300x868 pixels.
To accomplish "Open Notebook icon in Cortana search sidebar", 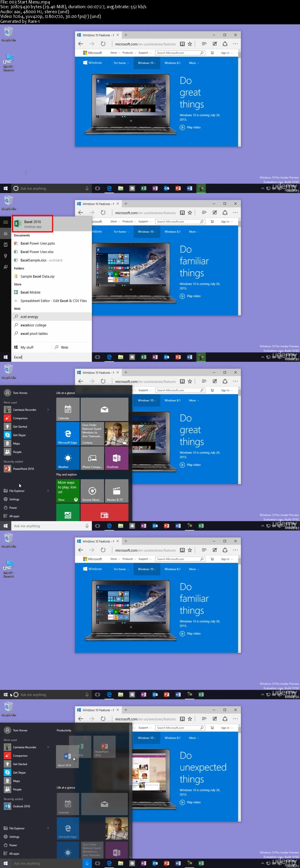I will click(x=5, y=244).
